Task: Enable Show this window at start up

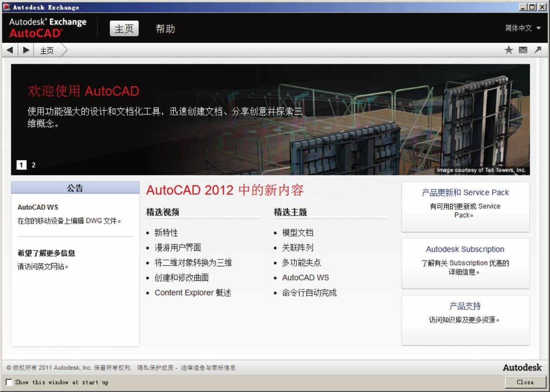Action: point(9,383)
